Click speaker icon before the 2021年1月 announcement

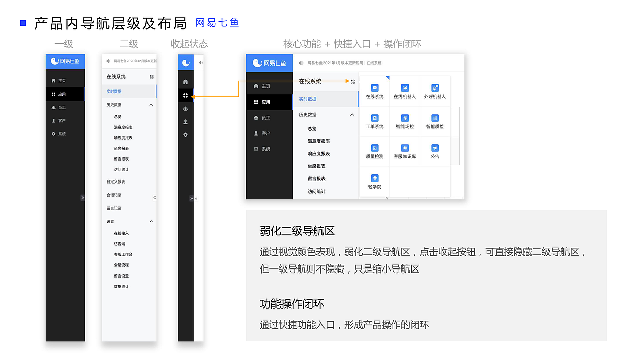(301, 63)
